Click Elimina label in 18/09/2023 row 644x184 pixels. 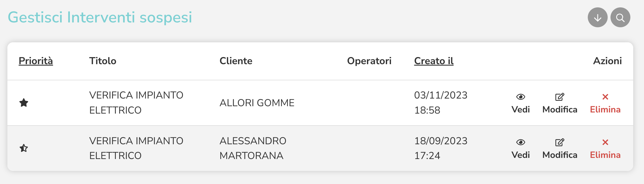tap(605, 155)
